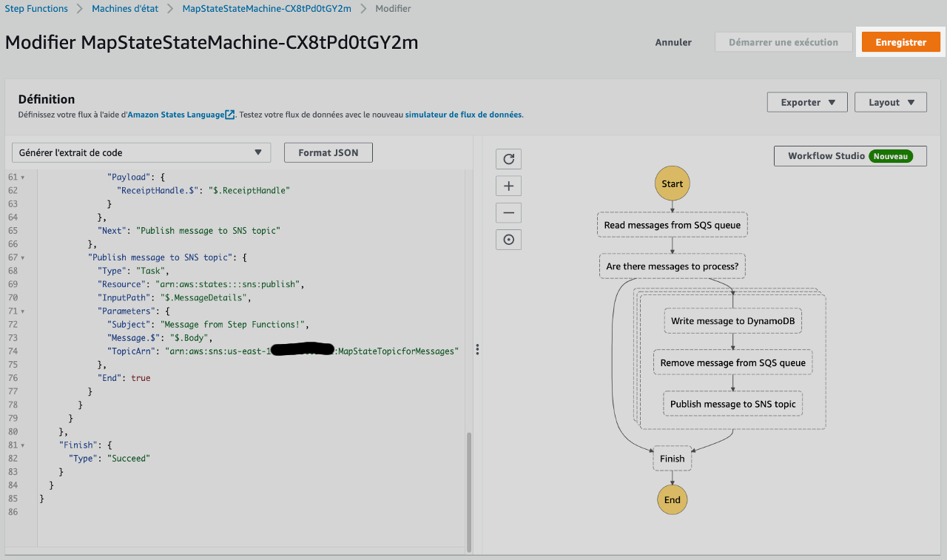This screenshot has height=560, width=947.
Task: Click the "Finish" key on line 81
Action: 77,445
